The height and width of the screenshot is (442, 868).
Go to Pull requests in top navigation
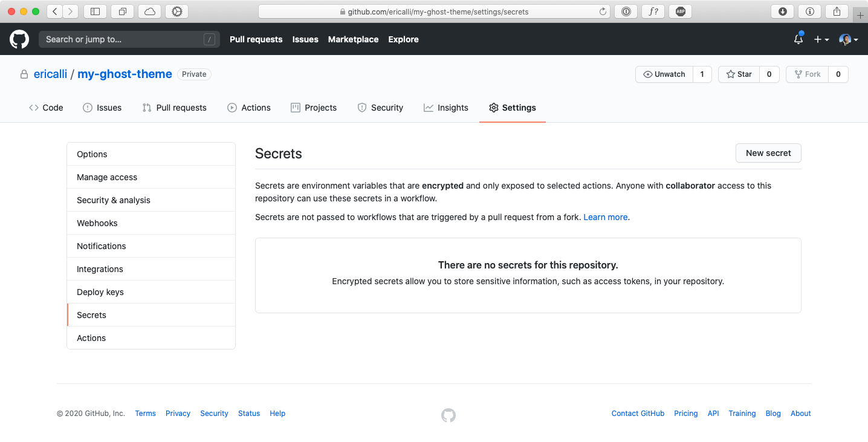pyautogui.click(x=256, y=39)
